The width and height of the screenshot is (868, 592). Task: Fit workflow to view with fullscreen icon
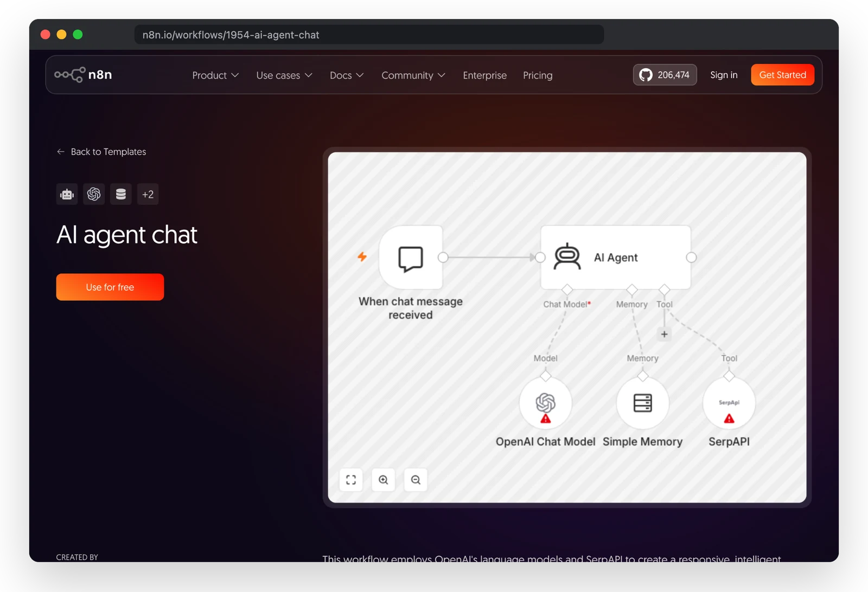tap(351, 480)
